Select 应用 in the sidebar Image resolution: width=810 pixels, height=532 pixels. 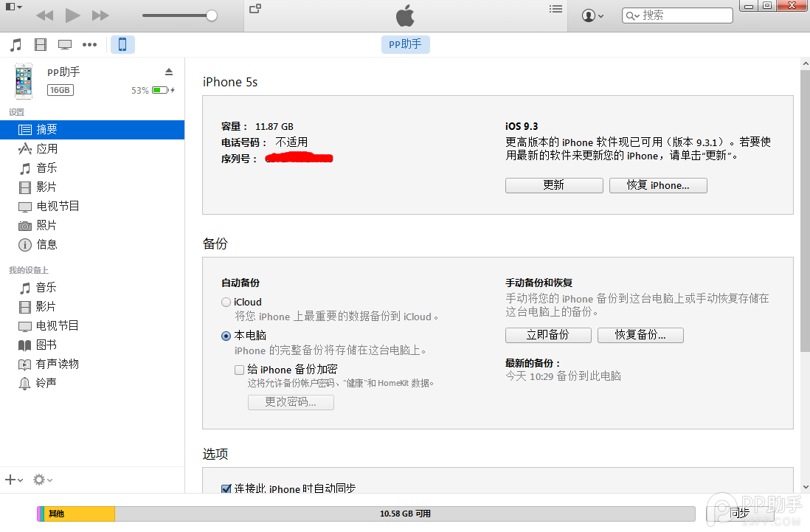click(x=47, y=148)
